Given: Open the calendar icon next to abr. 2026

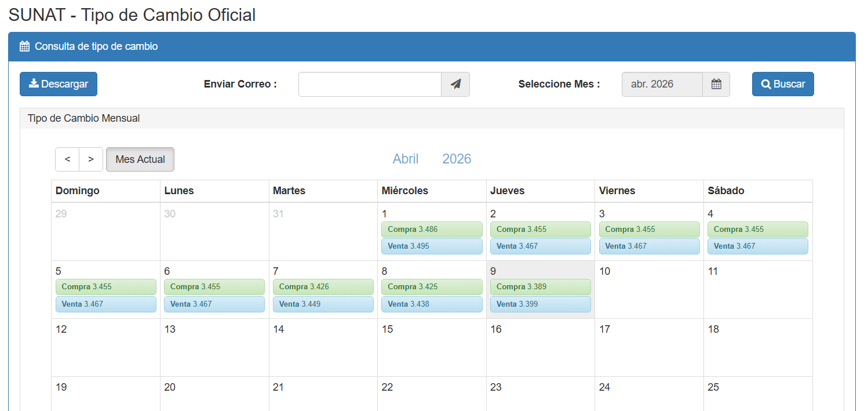Looking at the screenshot, I should [716, 84].
